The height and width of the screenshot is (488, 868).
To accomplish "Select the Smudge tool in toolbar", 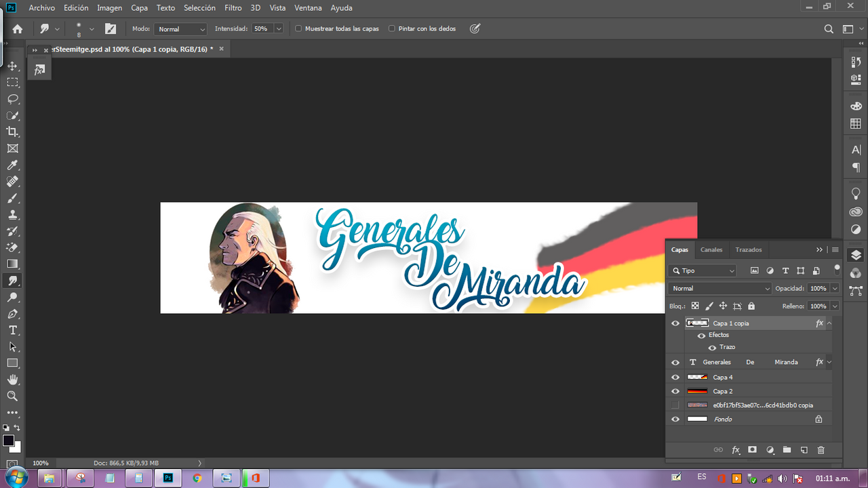I will (x=12, y=281).
